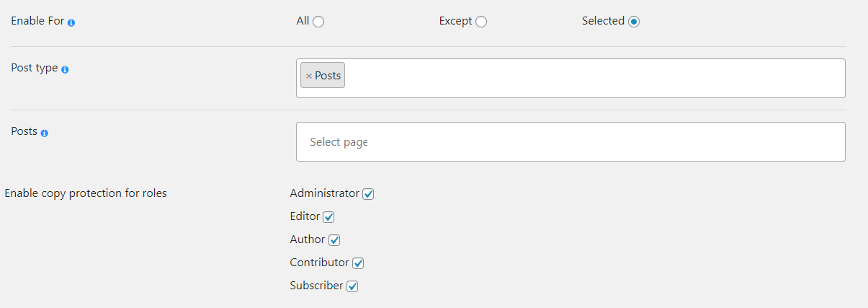868x308 pixels.
Task: Click the Administrator label text
Action: pos(324,193)
